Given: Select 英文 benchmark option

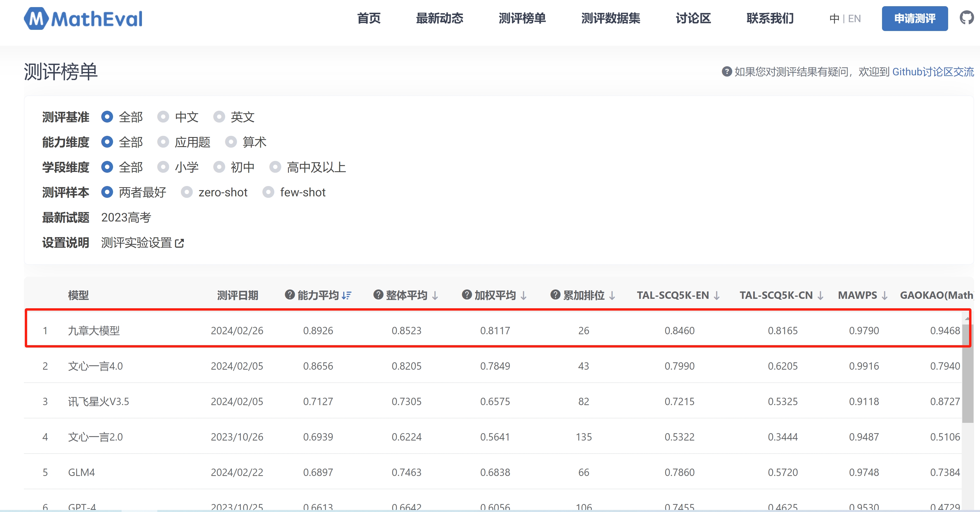Looking at the screenshot, I should [x=219, y=117].
